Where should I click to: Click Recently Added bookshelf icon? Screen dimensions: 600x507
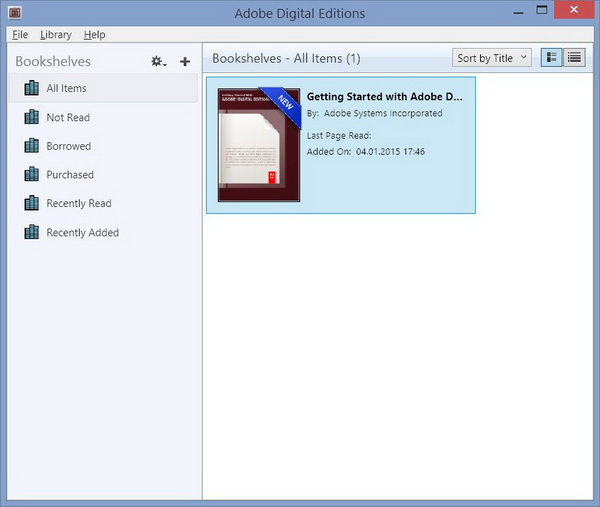31,232
